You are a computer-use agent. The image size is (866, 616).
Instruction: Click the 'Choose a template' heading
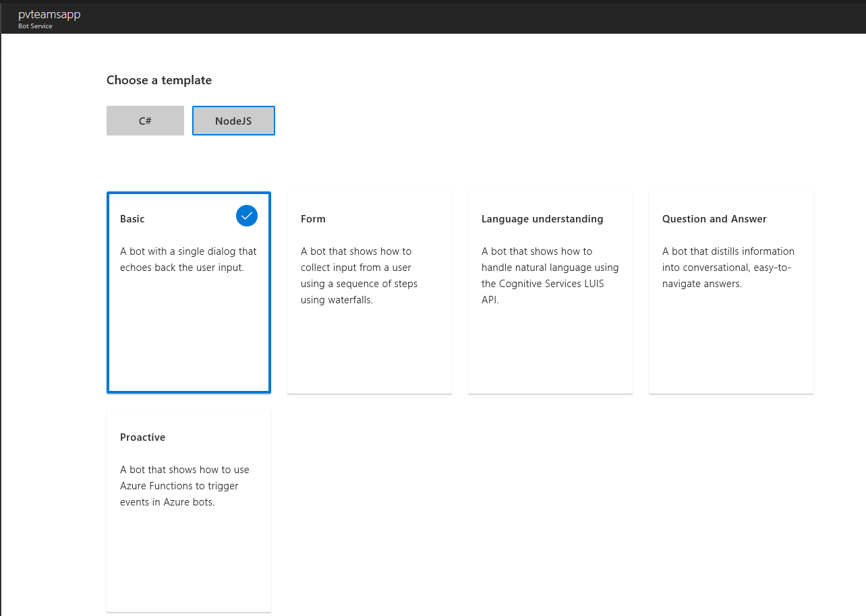pyautogui.click(x=159, y=80)
